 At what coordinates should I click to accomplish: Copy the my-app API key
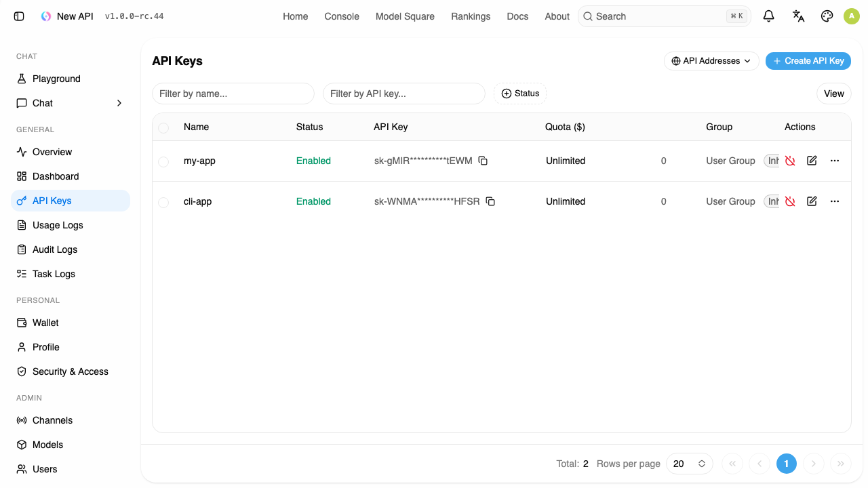coord(483,161)
